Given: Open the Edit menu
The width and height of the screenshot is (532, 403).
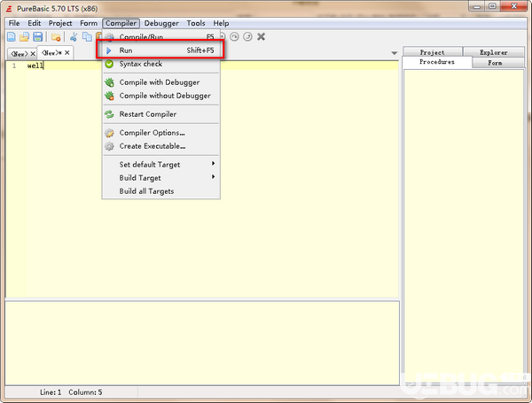Looking at the screenshot, I should (35, 23).
